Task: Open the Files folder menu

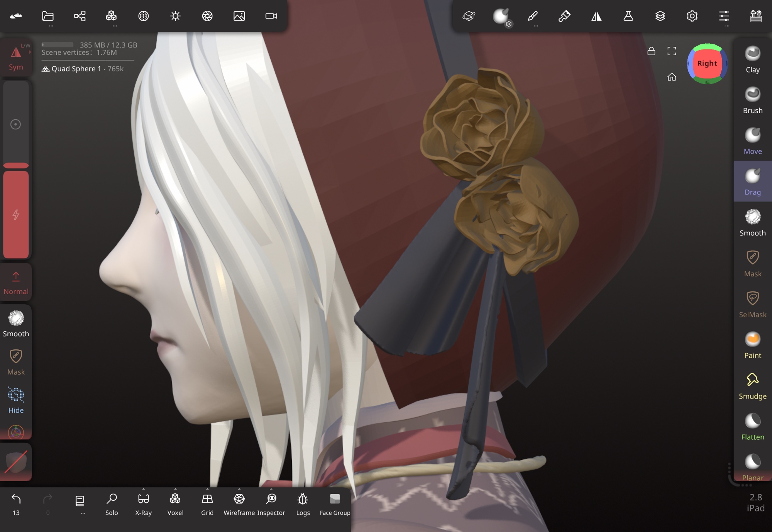Action: coord(48,16)
